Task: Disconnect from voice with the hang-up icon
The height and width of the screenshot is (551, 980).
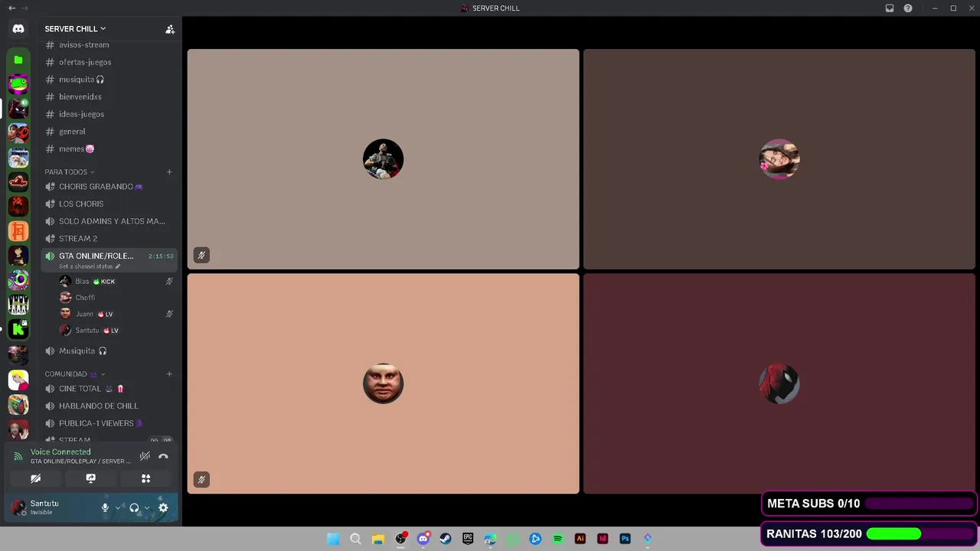Action: (x=163, y=456)
